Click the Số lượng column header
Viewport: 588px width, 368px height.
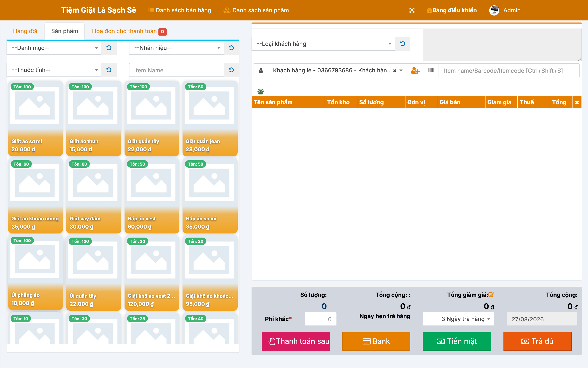[x=381, y=102]
